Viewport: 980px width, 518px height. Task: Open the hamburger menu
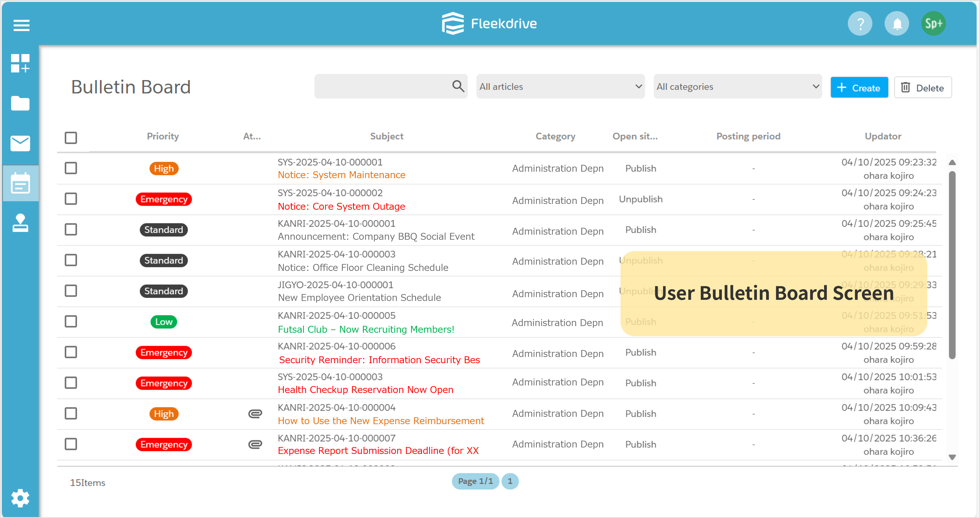click(x=21, y=25)
